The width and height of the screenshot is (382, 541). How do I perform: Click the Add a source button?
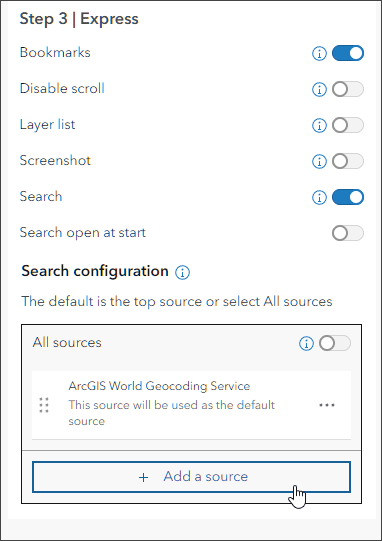tap(192, 477)
